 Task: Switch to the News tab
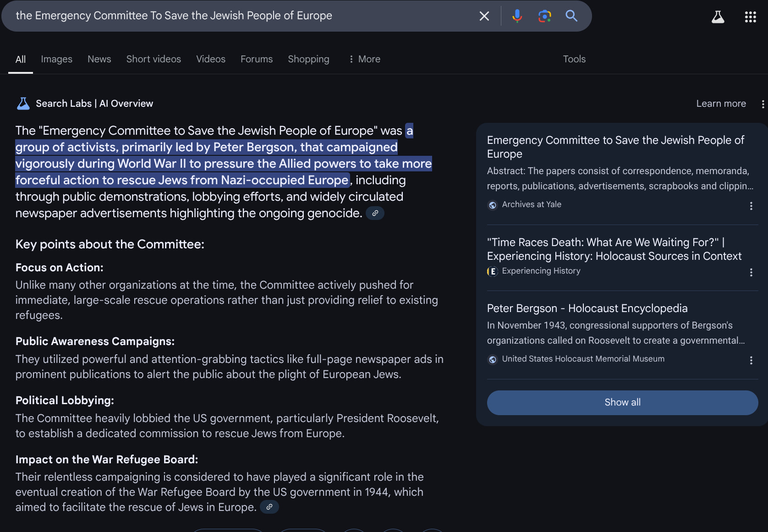click(99, 59)
